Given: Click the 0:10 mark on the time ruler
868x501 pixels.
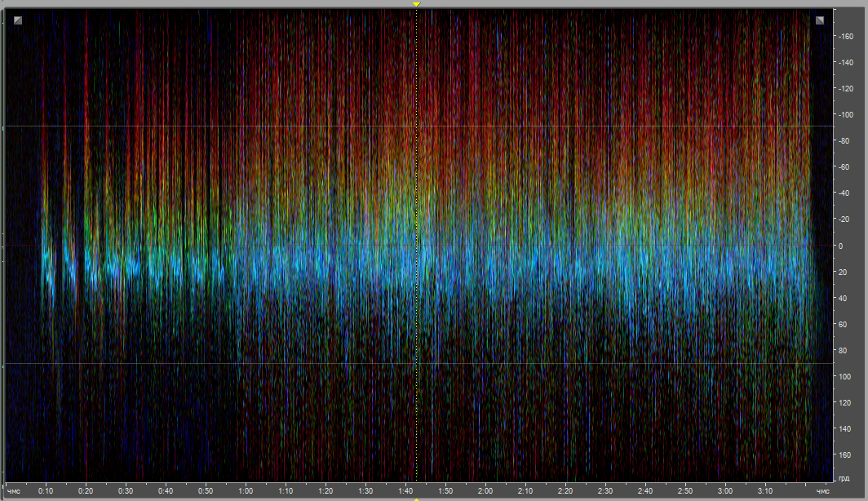Looking at the screenshot, I should coord(46,491).
